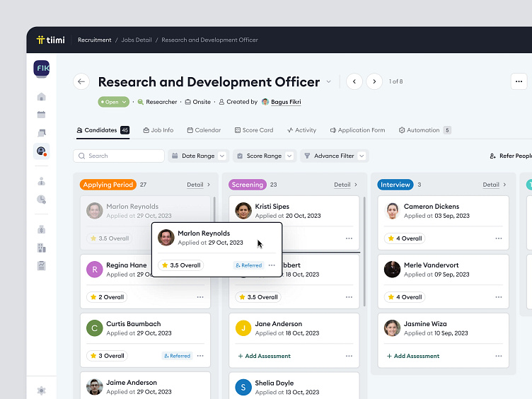Image resolution: width=532 pixels, height=399 pixels.
Task: Click Referred badge on Curtis Baumbach card
Action: pyautogui.click(x=177, y=356)
